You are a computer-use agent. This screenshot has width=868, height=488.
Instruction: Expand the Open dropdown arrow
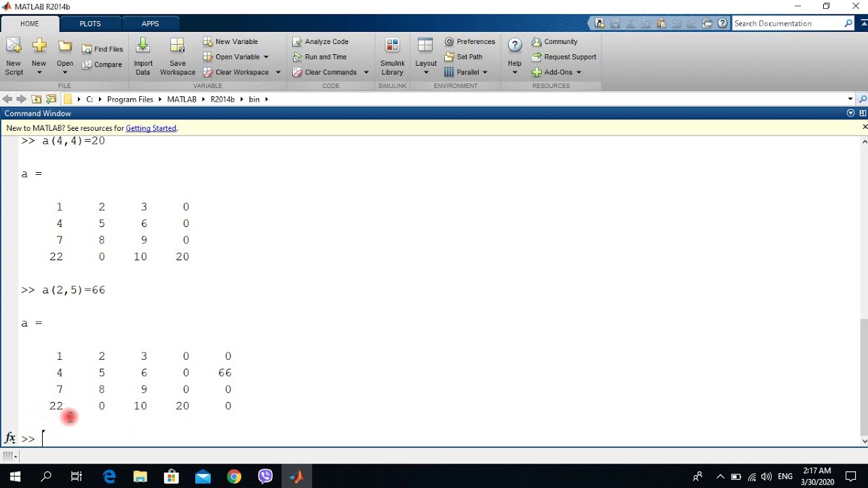pos(65,72)
